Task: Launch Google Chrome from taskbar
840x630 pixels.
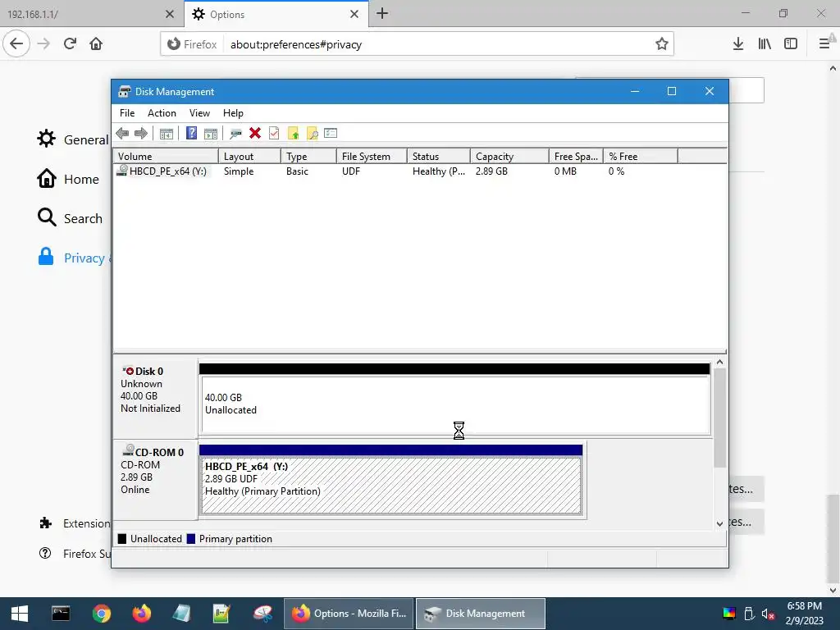Action: point(101,614)
